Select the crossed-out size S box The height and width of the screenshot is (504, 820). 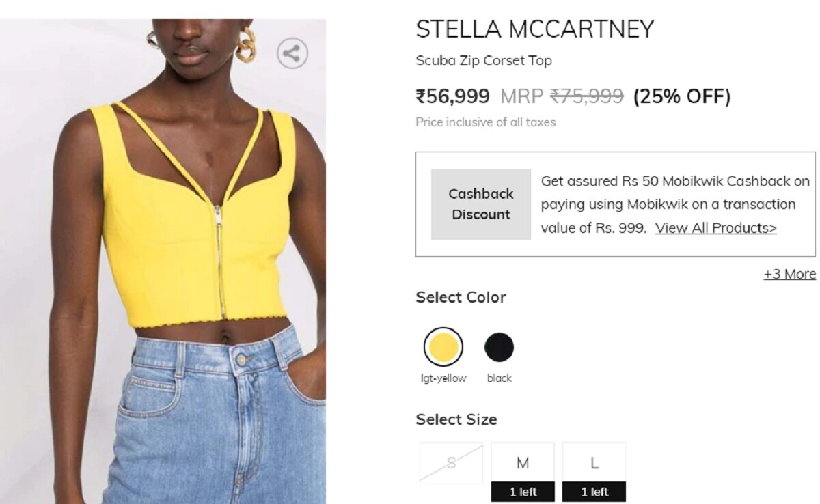(x=451, y=464)
